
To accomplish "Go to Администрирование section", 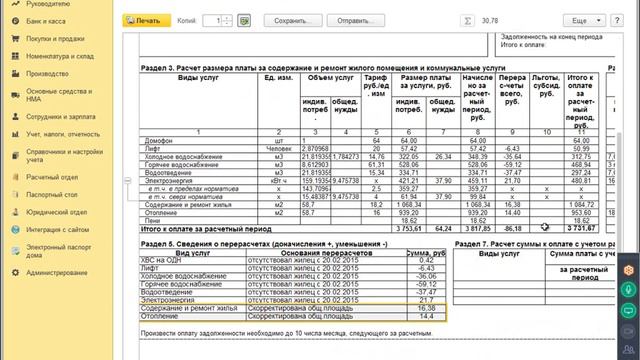I will pyautogui.click(x=56, y=273).
